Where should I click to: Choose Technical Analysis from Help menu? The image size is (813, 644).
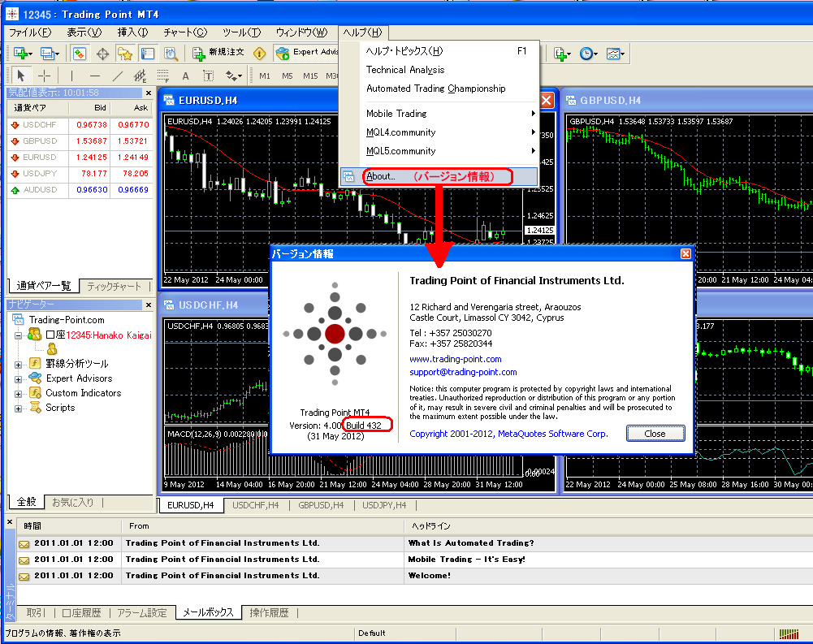pos(439,70)
